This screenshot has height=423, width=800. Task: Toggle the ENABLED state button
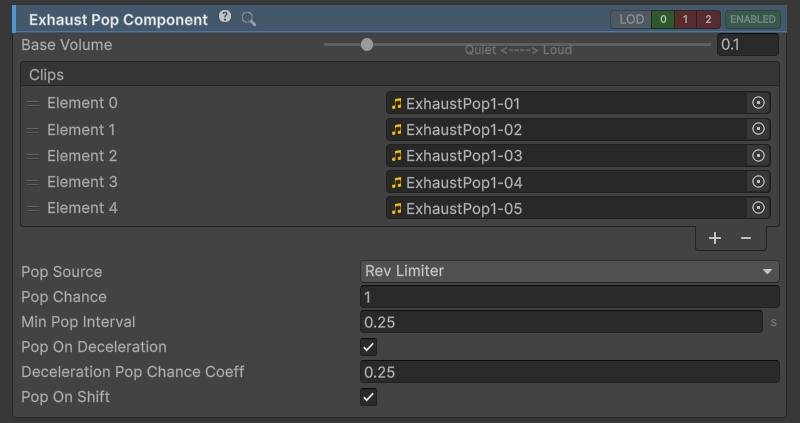click(753, 19)
